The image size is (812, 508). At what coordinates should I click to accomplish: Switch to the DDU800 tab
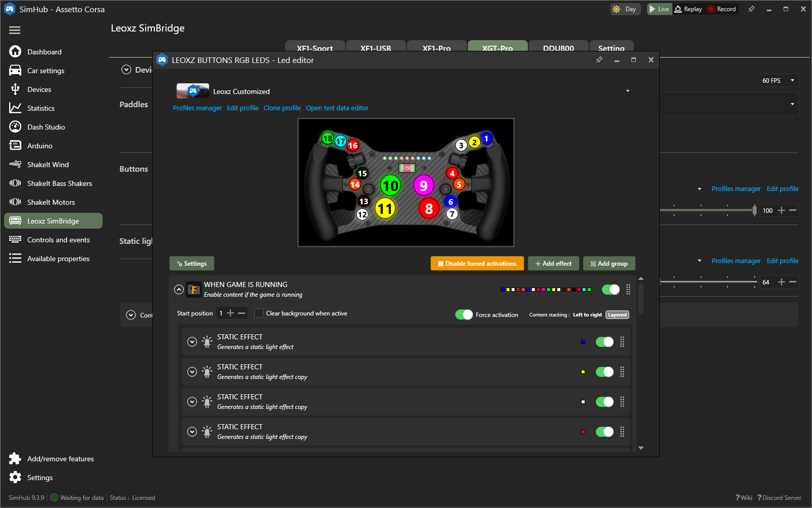pos(558,48)
